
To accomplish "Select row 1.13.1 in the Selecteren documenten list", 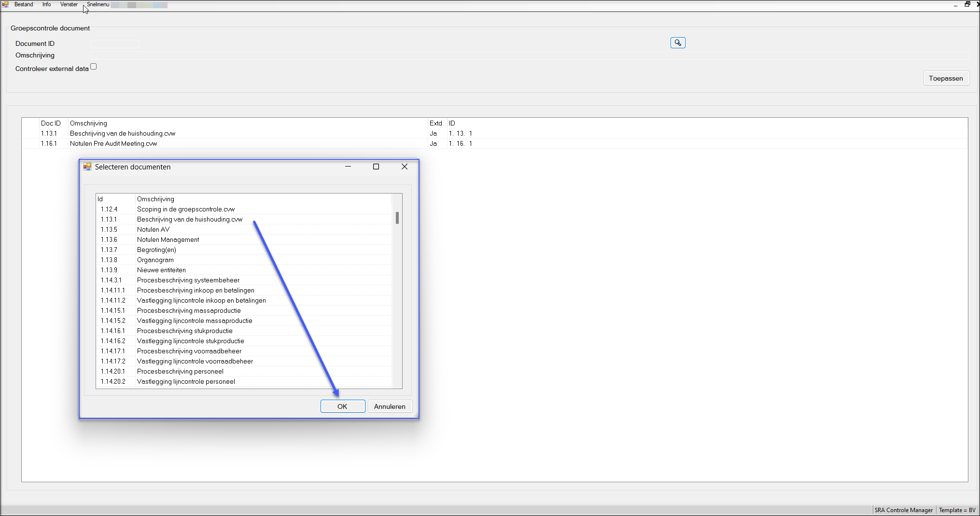I will click(244, 220).
